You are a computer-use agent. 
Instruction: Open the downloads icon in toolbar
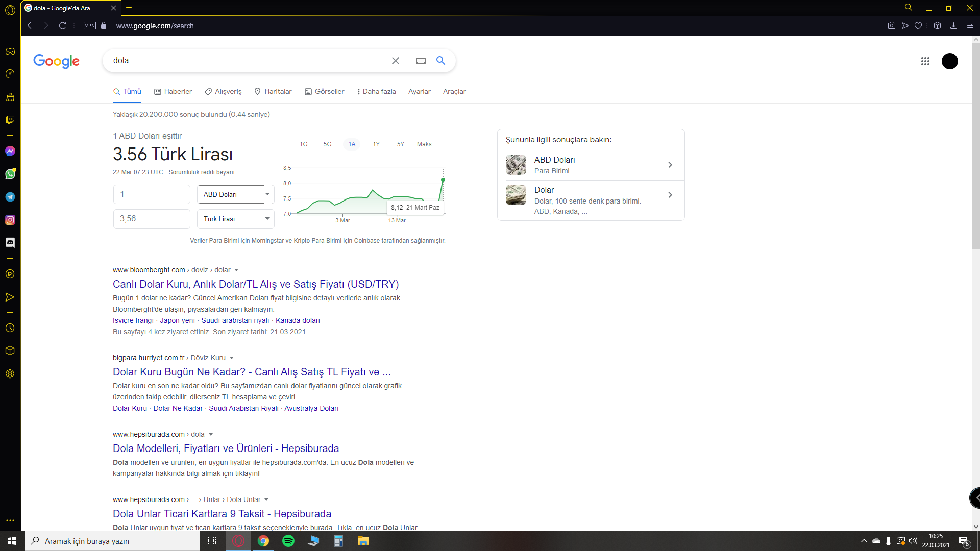(953, 26)
